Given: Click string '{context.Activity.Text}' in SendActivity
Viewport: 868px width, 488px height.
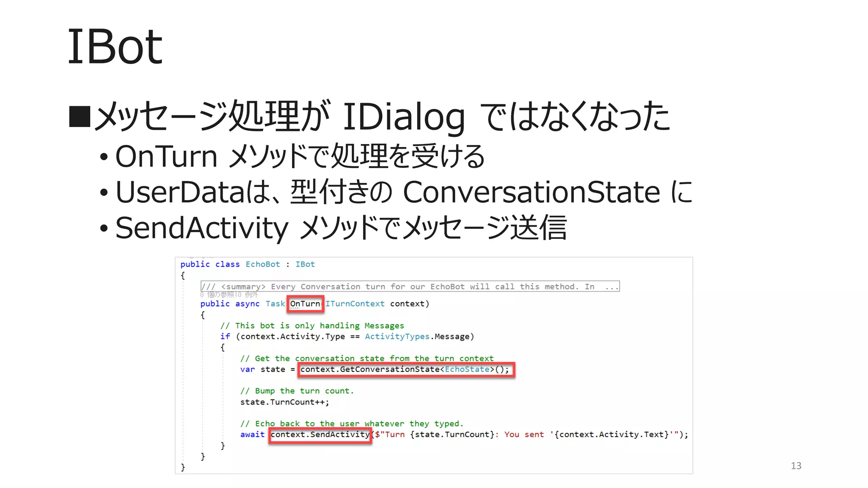Looking at the screenshot, I should coord(611,435).
